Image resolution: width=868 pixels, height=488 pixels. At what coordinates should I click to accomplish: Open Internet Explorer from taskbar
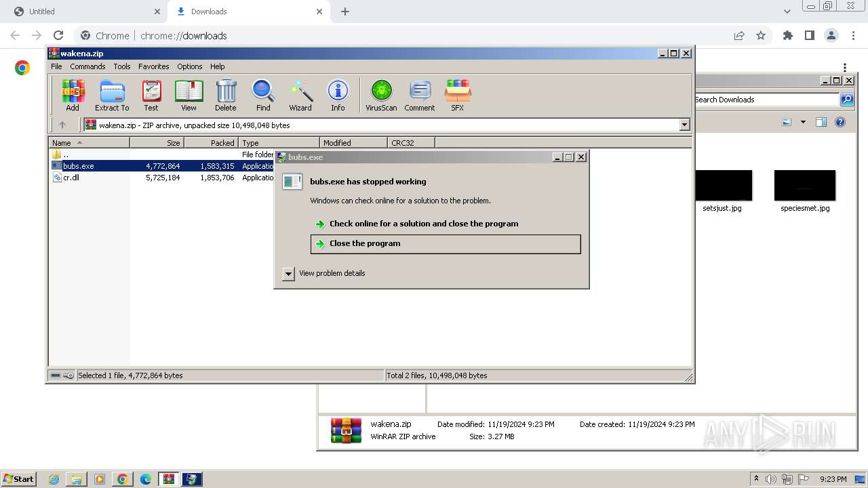pos(54,479)
